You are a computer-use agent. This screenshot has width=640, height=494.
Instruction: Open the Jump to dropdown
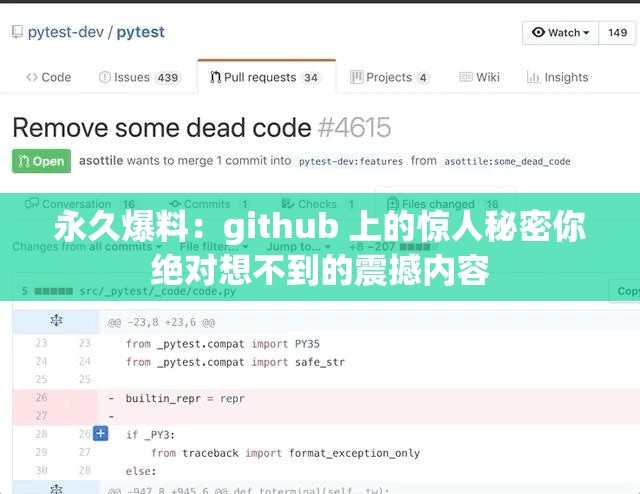pos(298,247)
